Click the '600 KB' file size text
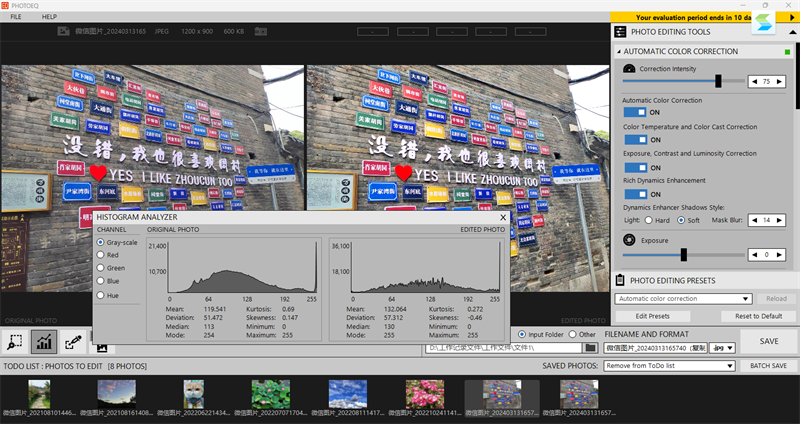 tap(234, 32)
